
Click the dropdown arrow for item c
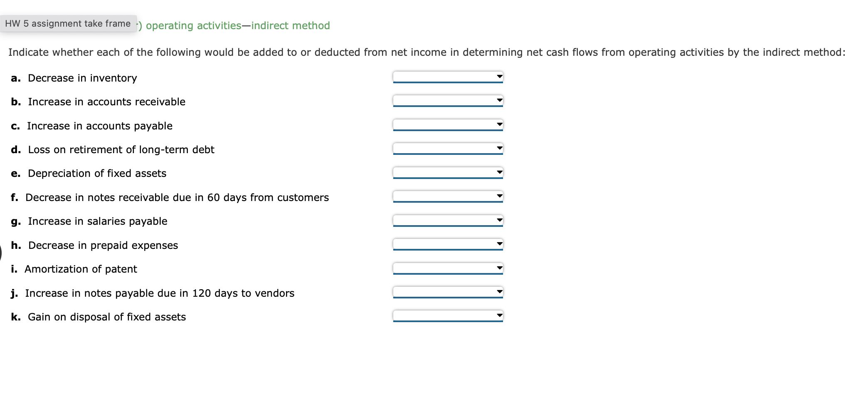point(499,124)
